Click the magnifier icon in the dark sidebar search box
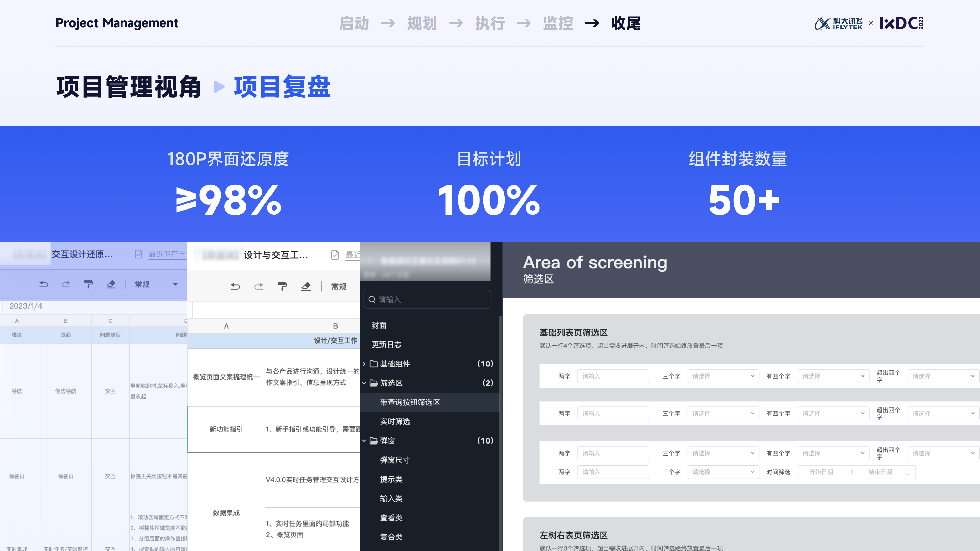980x551 pixels. click(x=372, y=300)
